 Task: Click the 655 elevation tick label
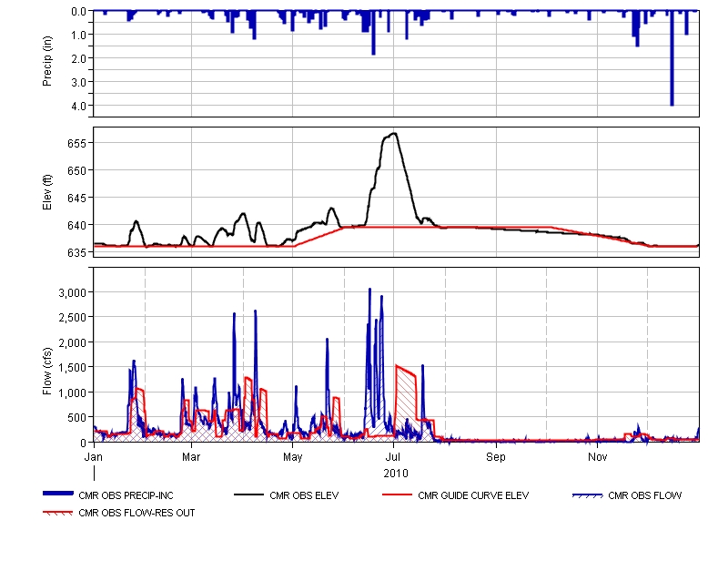(x=77, y=143)
